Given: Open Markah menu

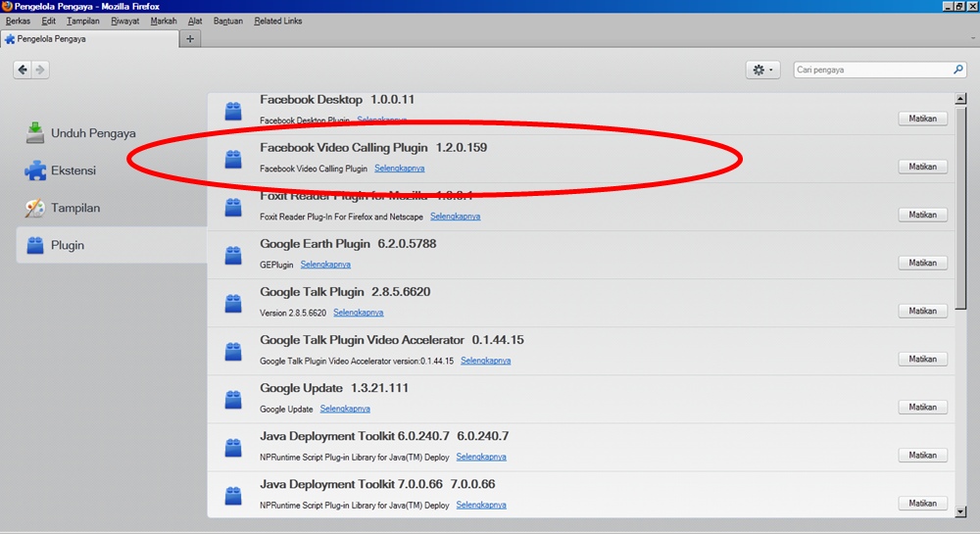Looking at the screenshot, I should click(x=164, y=21).
